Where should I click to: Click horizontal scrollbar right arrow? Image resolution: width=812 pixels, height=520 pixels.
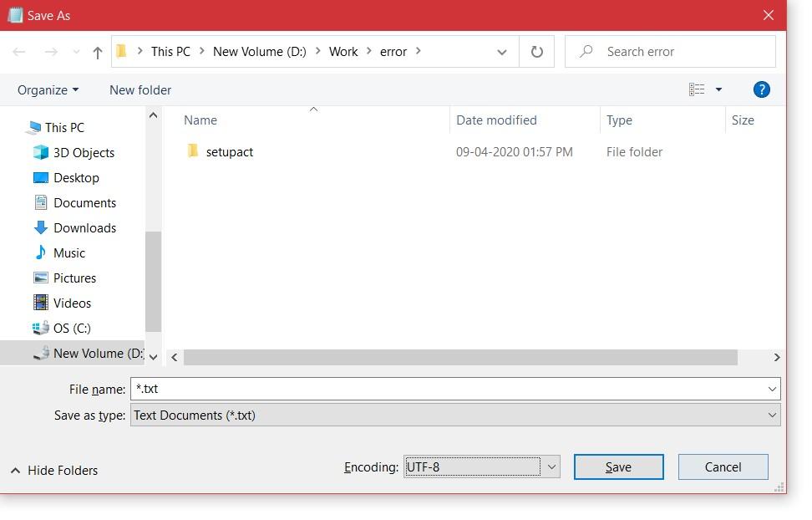pyautogui.click(x=776, y=358)
